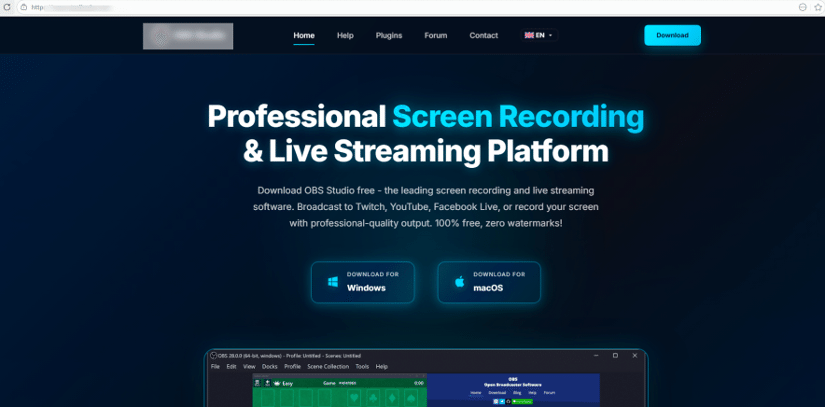
Task: Click the 'Easy' label in the solitaire preview
Action: (x=288, y=383)
